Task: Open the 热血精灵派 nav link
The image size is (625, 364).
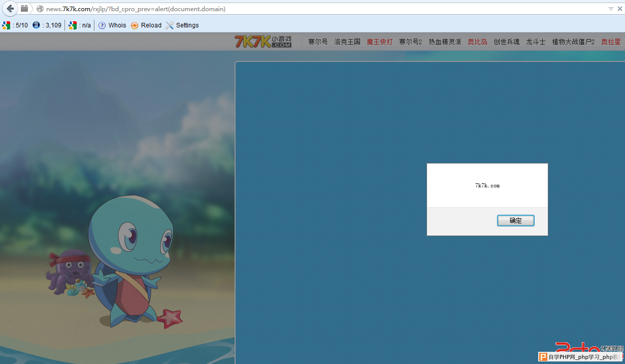Action: tap(445, 42)
